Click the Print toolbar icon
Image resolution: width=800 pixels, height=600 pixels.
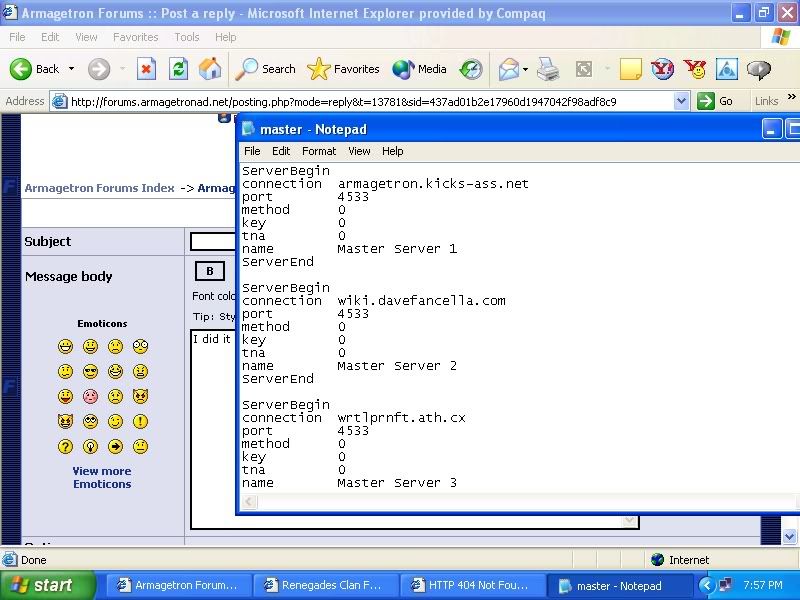click(548, 69)
